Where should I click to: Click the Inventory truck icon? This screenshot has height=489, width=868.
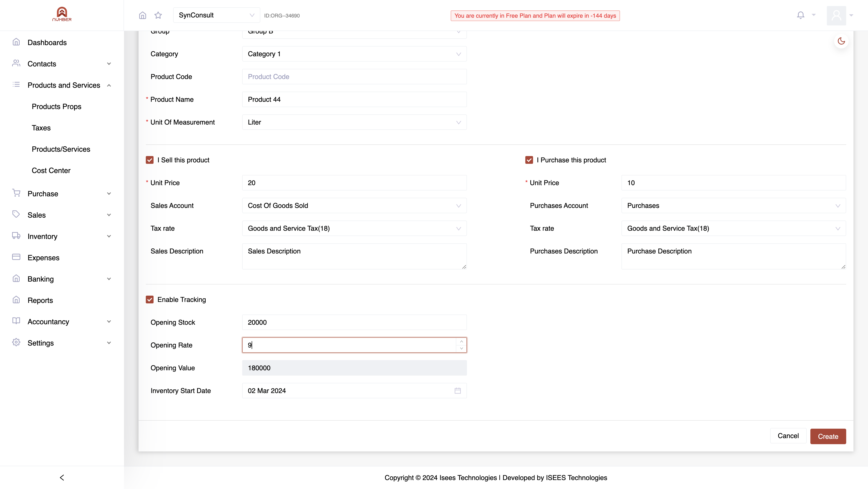(x=16, y=236)
